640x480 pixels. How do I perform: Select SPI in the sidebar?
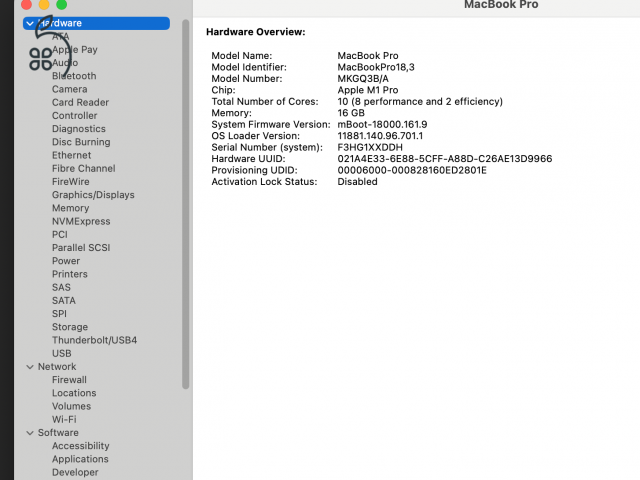pyautogui.click(x=59, y=314)
